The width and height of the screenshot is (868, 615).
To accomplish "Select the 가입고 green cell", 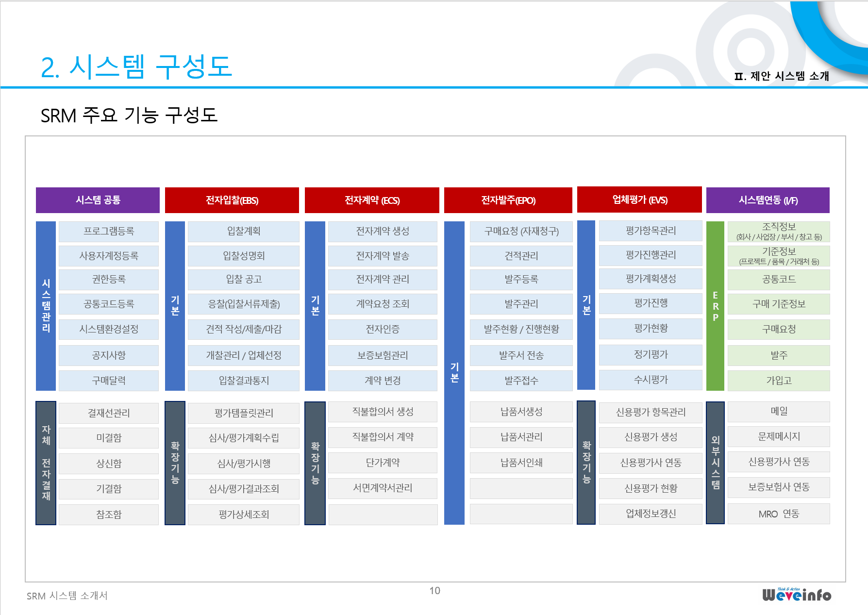I will pos(779,381).
